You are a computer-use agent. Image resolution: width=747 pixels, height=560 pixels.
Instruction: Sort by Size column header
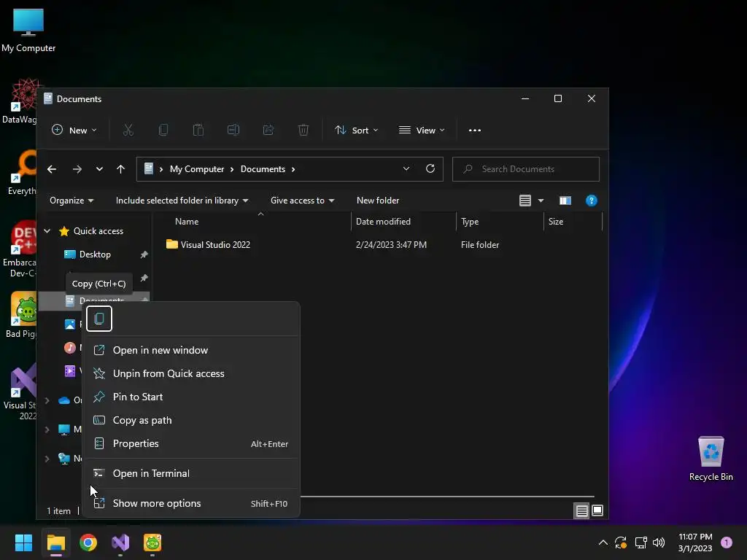coord(555,222)
